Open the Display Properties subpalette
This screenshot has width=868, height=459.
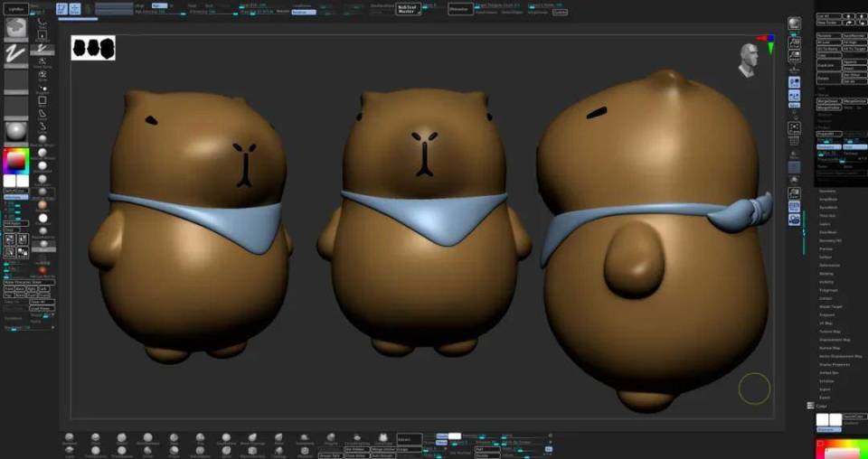835,364
